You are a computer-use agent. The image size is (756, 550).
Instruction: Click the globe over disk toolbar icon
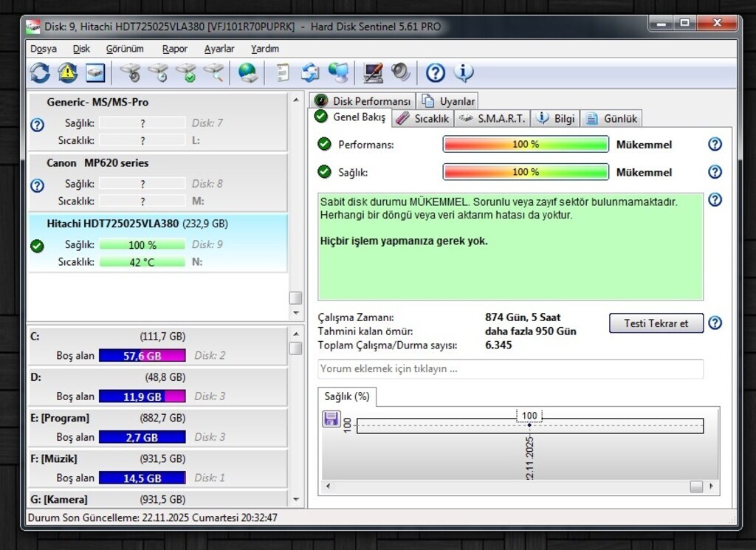(248, 73)
